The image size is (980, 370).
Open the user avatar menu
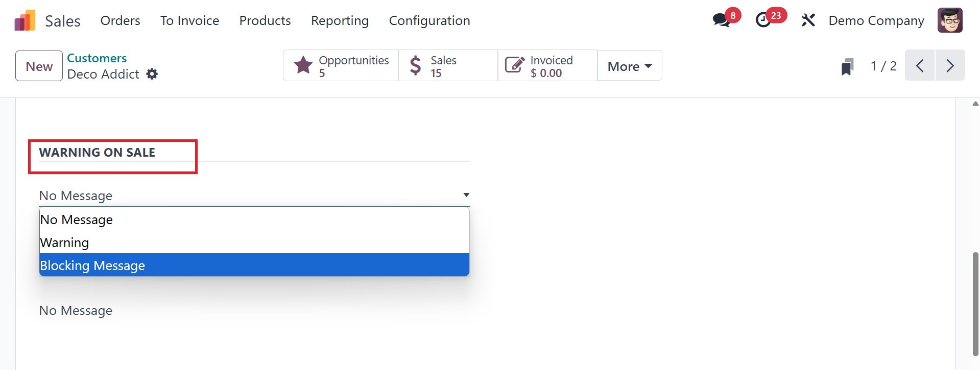click(x=949, y=20)
